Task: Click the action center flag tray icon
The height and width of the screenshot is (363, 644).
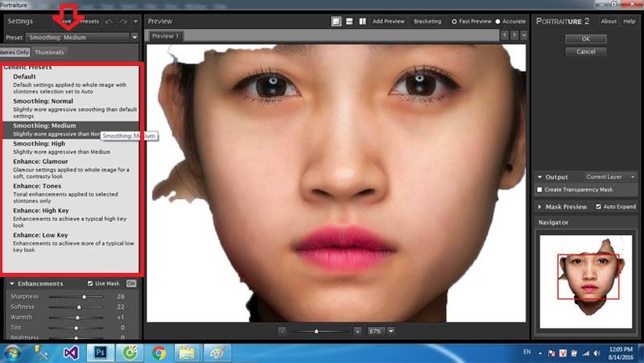Action: 551,353
